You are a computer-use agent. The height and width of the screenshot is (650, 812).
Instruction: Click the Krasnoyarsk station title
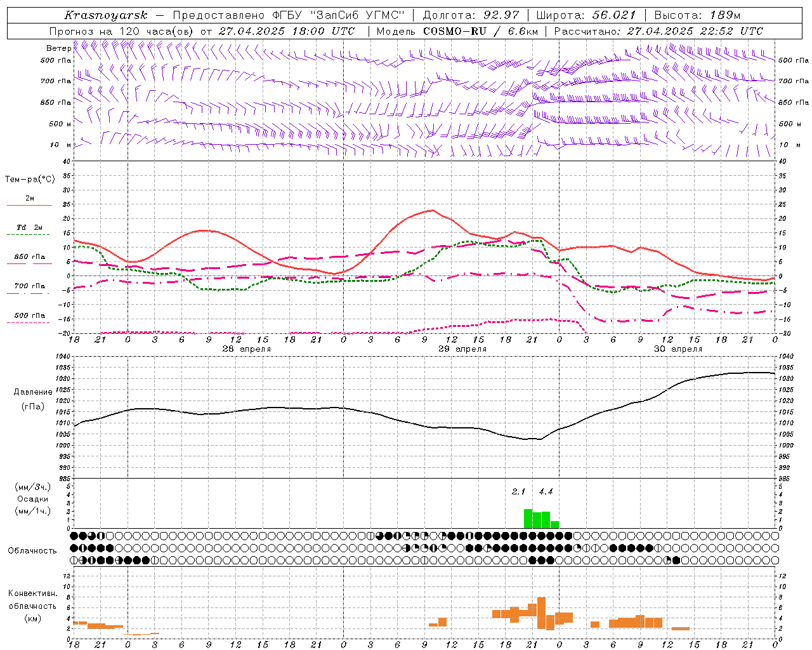click(x=106, y=15)
